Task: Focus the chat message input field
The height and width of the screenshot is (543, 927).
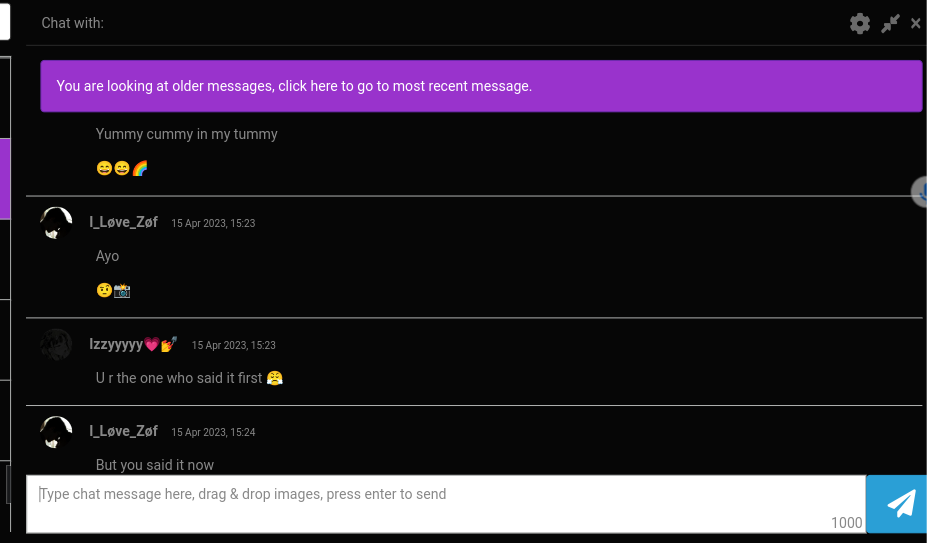Action: pos(446,505)
